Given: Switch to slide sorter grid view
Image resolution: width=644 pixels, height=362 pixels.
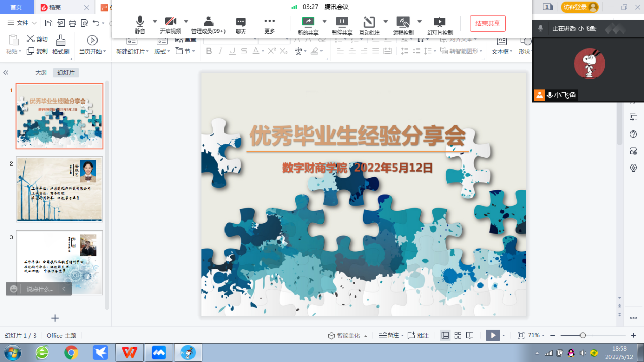Looking at the screenshot, I should (x=458, y=335).
